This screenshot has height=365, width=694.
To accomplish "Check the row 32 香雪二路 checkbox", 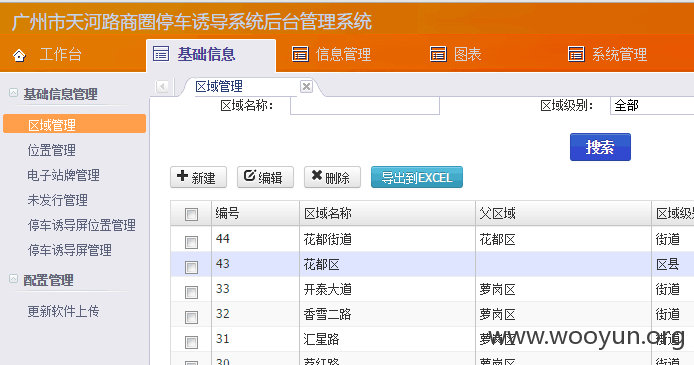I will click(191, 317).
